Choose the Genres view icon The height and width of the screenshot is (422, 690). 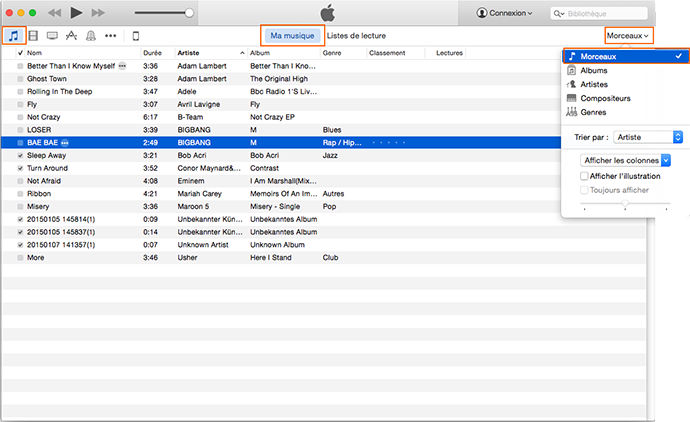click(x=571, y=112)
